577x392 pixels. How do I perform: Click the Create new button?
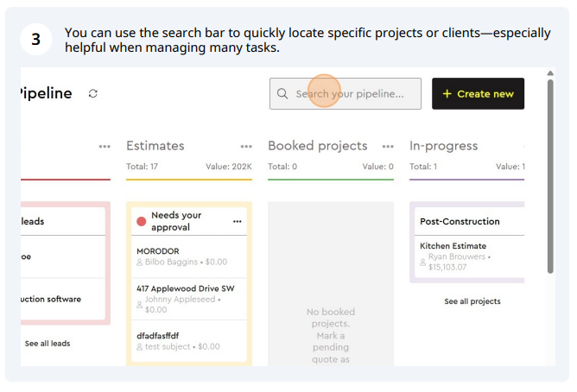(x=478, y=94)
